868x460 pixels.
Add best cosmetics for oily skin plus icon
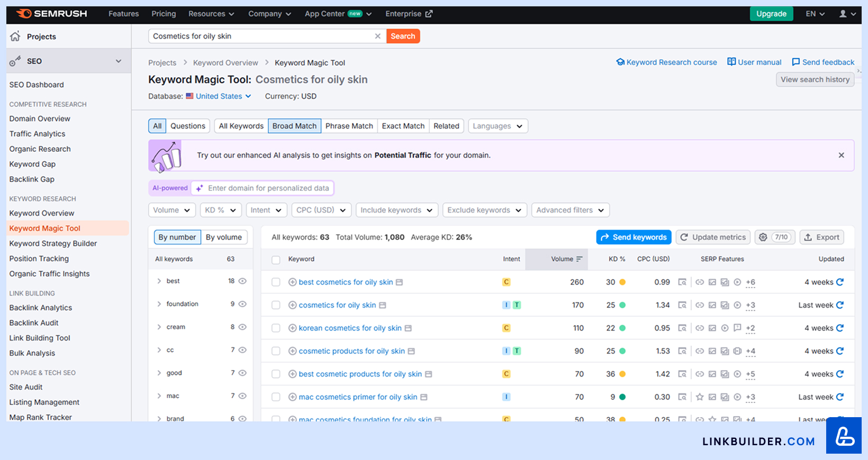pos(292,282)
